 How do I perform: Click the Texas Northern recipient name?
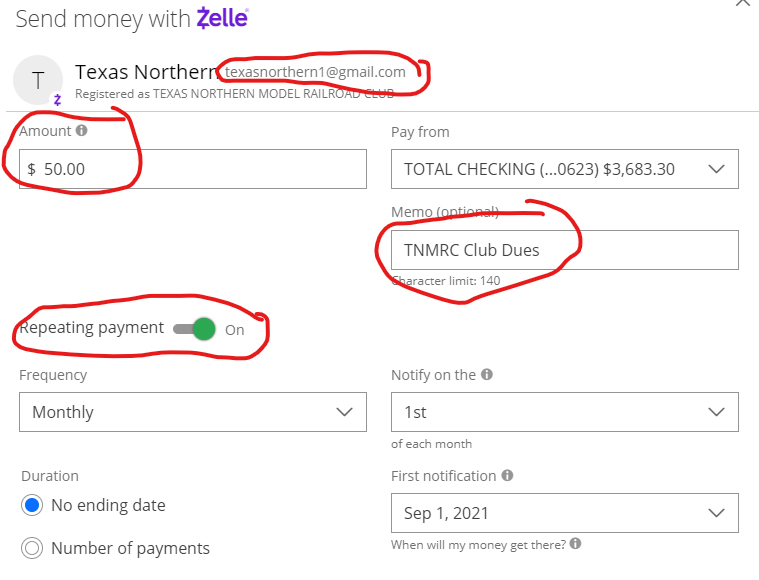[x=146, y=72]
